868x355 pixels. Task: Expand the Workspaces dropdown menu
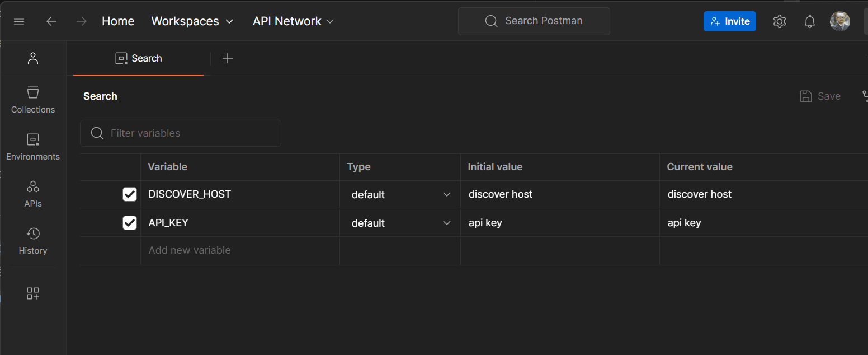click(192, 21)
